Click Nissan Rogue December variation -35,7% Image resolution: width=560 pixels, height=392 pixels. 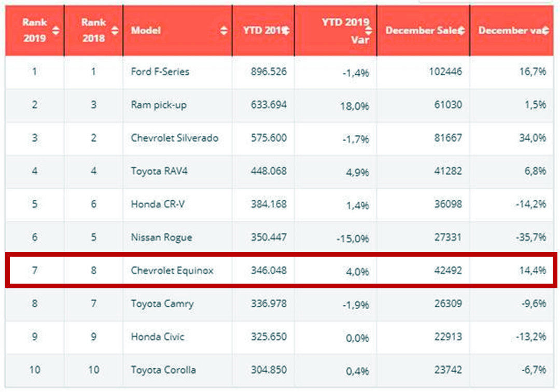530,237
